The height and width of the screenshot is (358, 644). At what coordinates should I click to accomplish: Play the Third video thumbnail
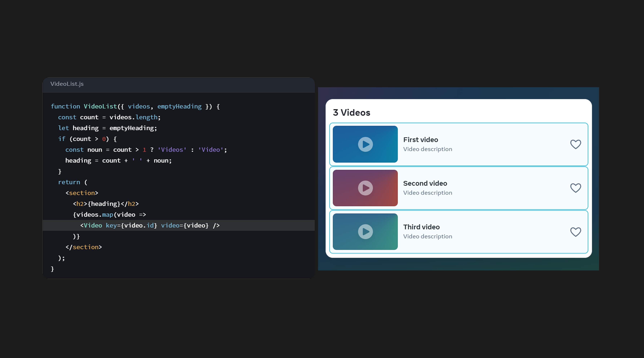pyautogui.click(x=365, y=232)
